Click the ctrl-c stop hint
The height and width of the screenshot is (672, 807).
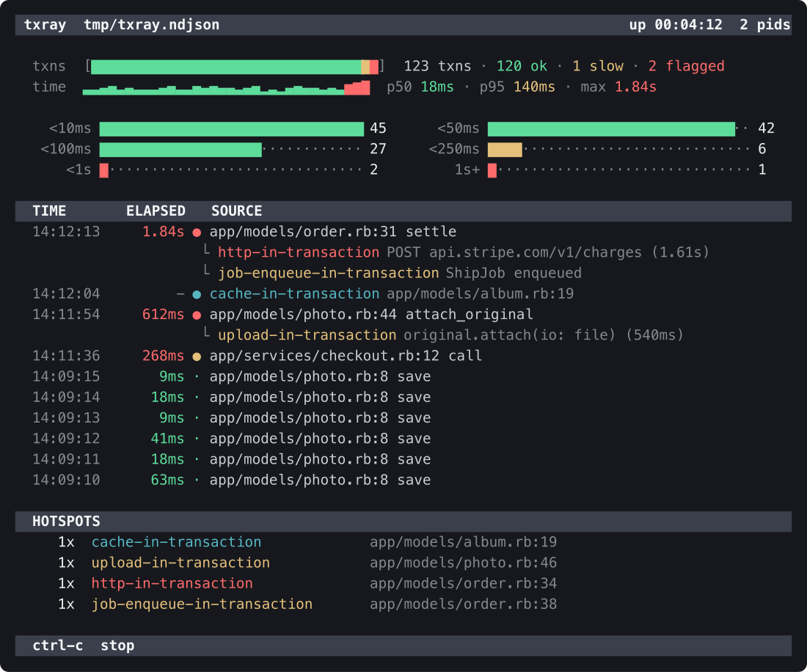click(84, 646)
